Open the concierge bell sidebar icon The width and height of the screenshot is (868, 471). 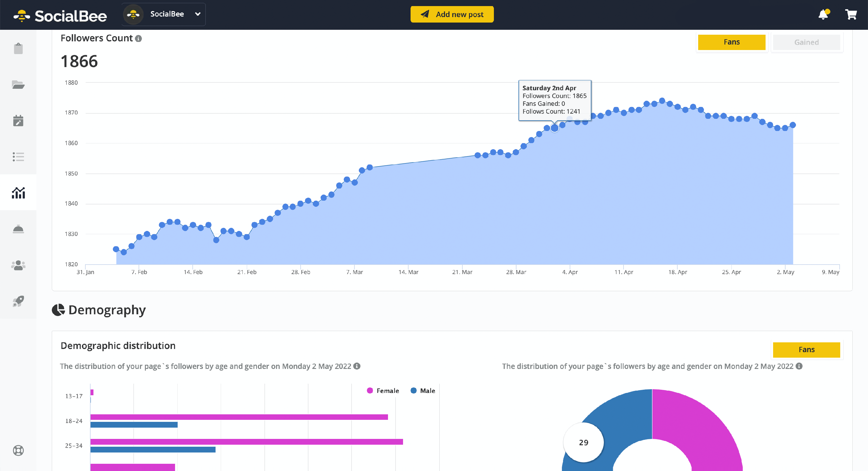[18, 229]
